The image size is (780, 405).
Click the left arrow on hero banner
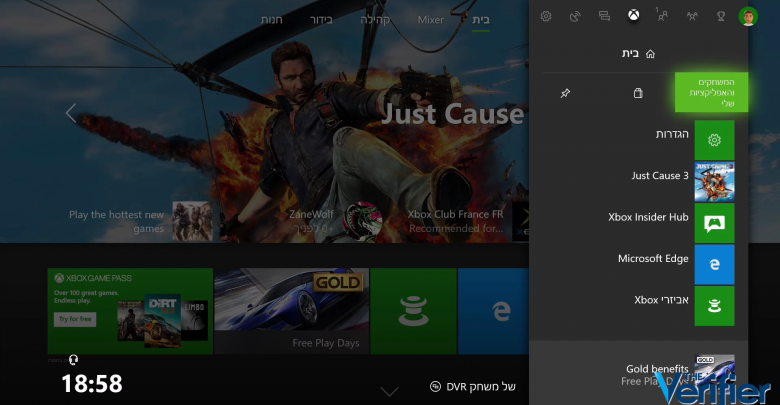tap(71, 113)
